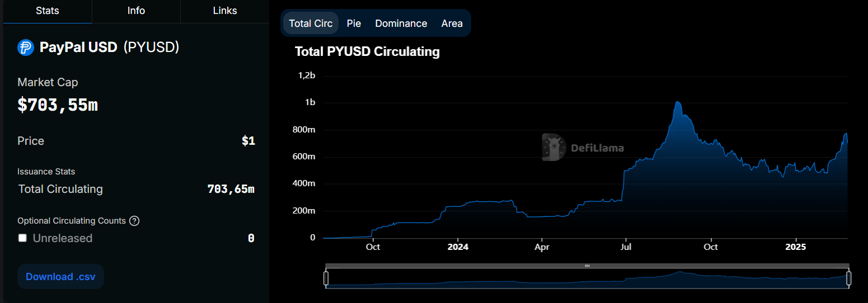Click the Unreleased count value 0
Viewport: 868px width, 303px height.
click(251, 238)
